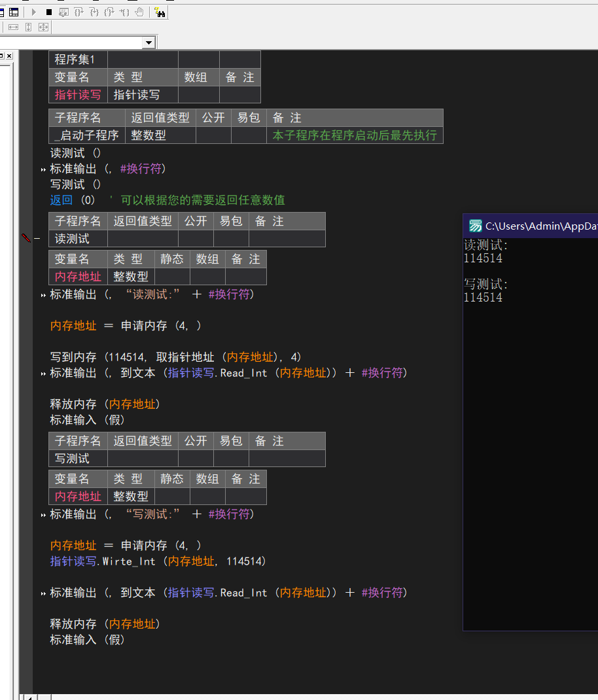598x700 pixels.
Task: Click the red 内存地址 variable cell under 写测试
Action: pos(78,497)
